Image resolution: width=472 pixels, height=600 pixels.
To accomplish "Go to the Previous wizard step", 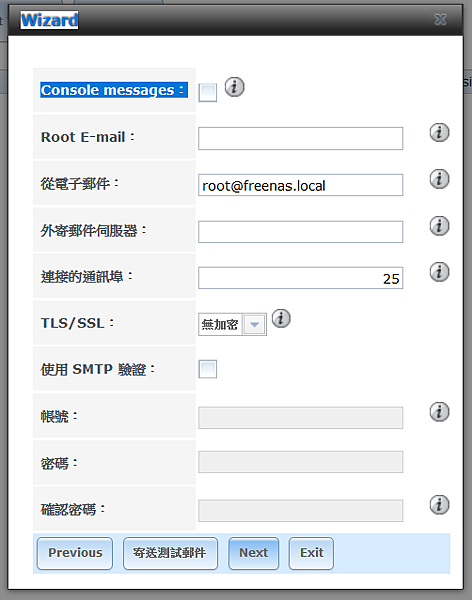I will point(75,553).
